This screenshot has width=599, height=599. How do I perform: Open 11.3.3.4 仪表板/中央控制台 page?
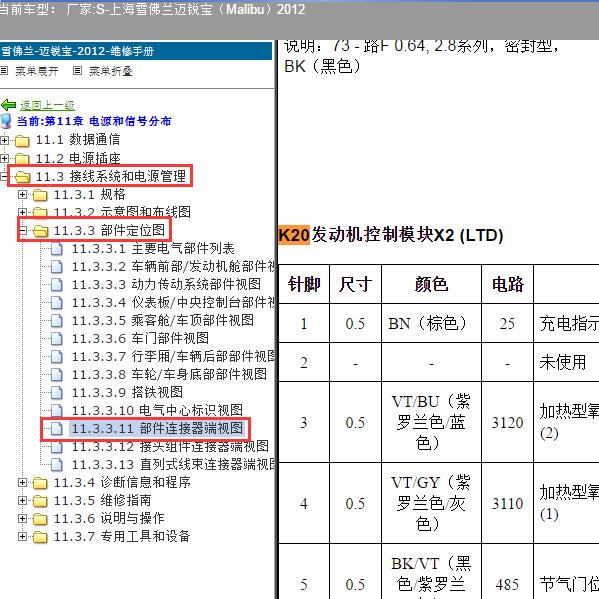173,303
